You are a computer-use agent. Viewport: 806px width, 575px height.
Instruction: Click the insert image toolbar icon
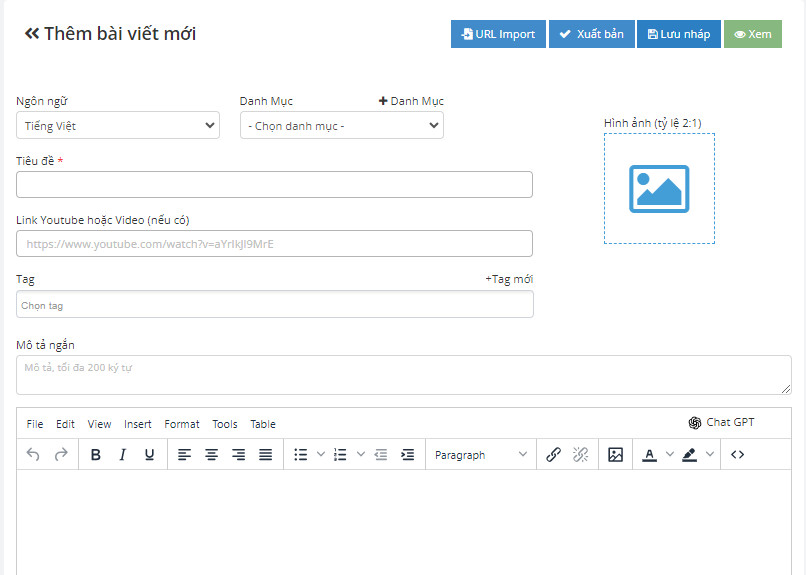615,455
